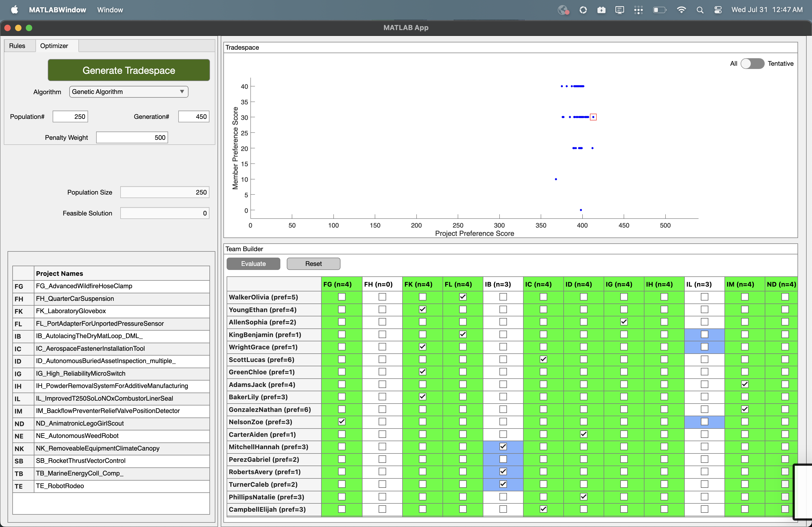The height and width of the screenshot is (527, 812).
Task: Click the battery status icon
Action: (x=659, y=10)
